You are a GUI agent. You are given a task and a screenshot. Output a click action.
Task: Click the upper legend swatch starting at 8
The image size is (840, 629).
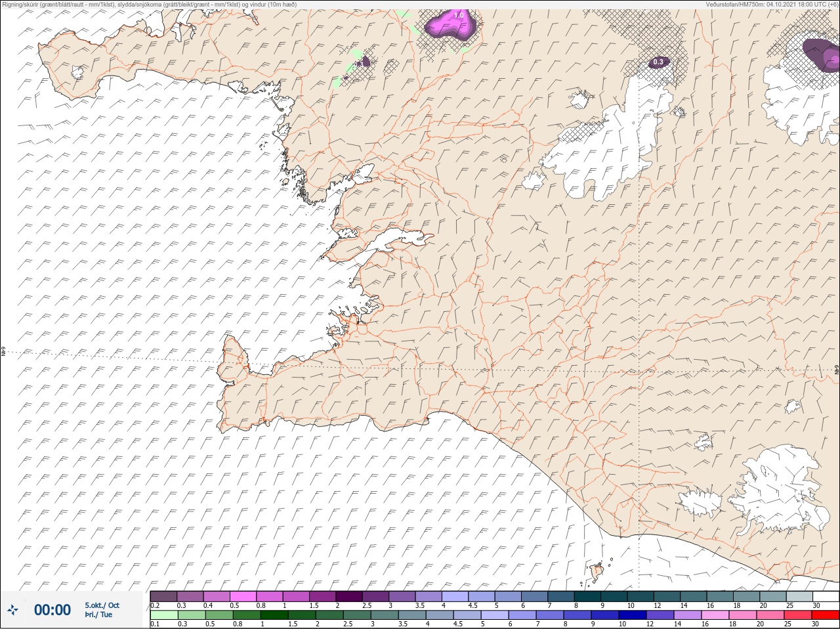click(x=587, y=596)
